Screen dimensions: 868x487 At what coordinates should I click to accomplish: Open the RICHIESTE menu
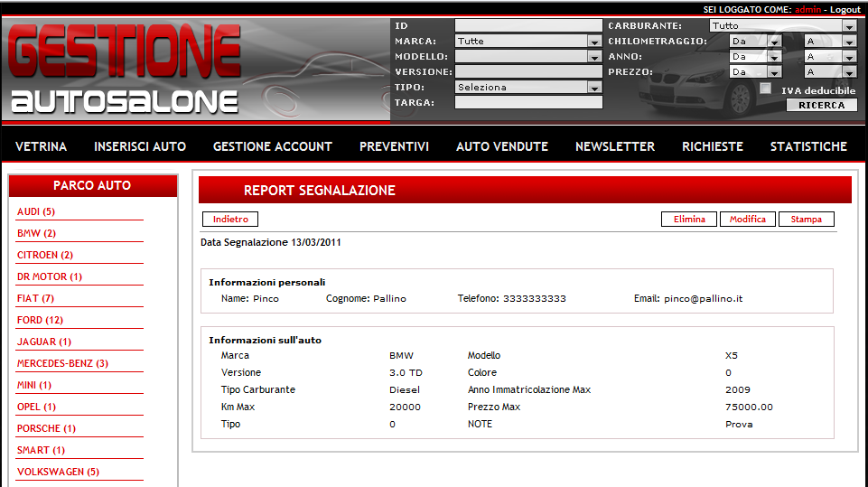tap(713, 146)
